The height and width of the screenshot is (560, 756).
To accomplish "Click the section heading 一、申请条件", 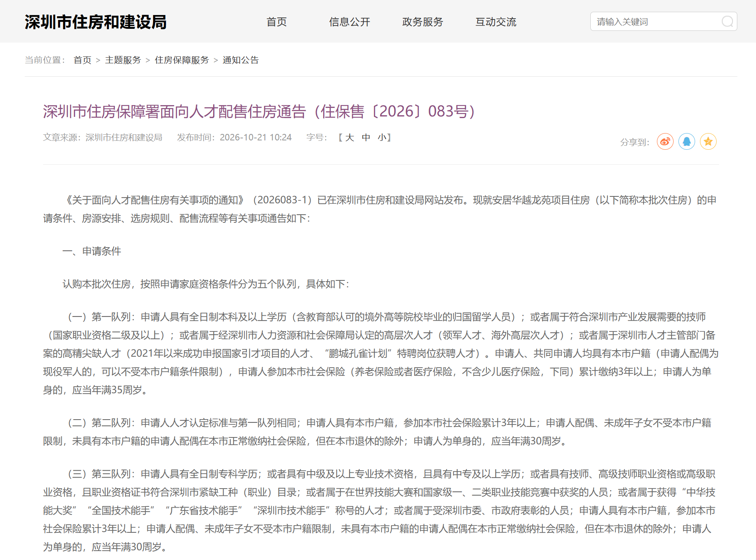I will 92,251.
